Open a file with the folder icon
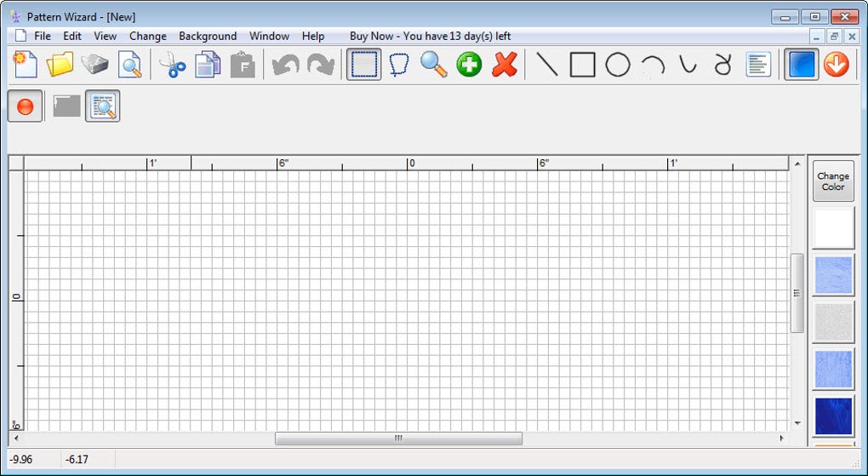The width and height of the screenshot is (868, 476). (60, 64)
